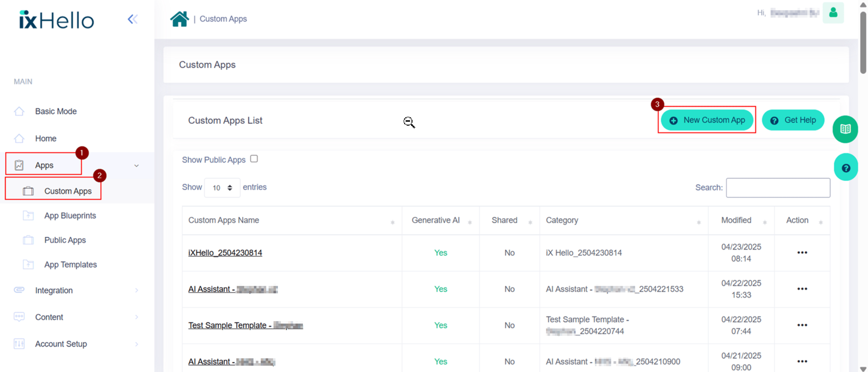The image size is (868, 372).
Task: Go to Public Apps menu item
Action: tap(65, 240)
